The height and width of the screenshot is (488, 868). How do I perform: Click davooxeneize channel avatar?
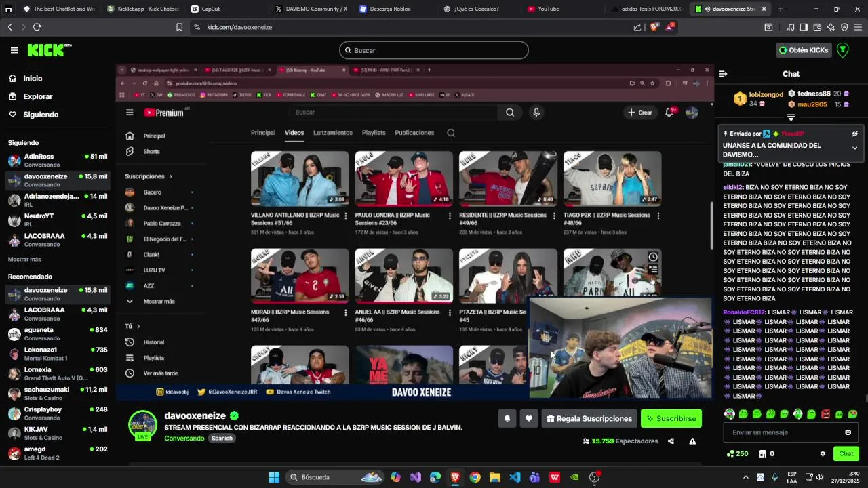pyautogui.click(x=142, y=425)
